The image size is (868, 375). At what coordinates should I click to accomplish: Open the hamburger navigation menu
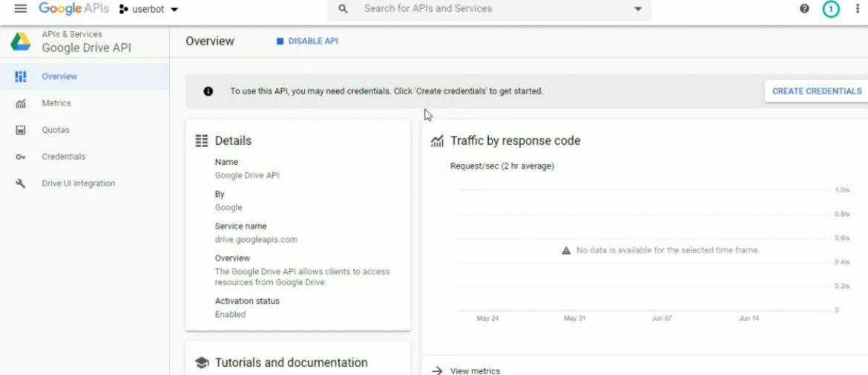[x=21, y=9]
